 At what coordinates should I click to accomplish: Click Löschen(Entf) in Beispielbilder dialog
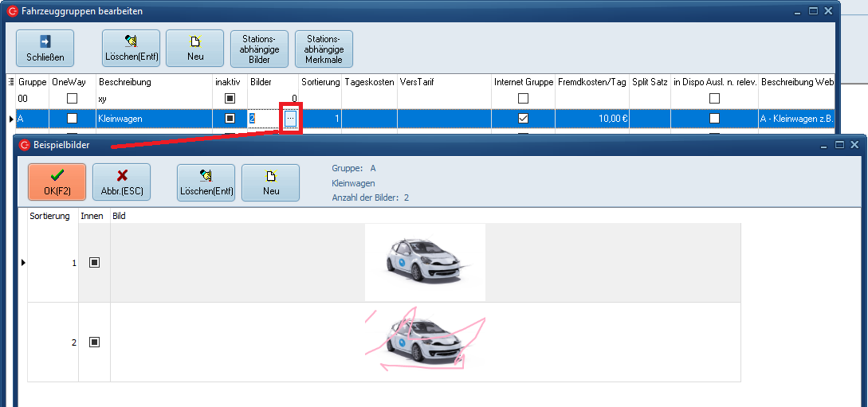coord(206,182)
